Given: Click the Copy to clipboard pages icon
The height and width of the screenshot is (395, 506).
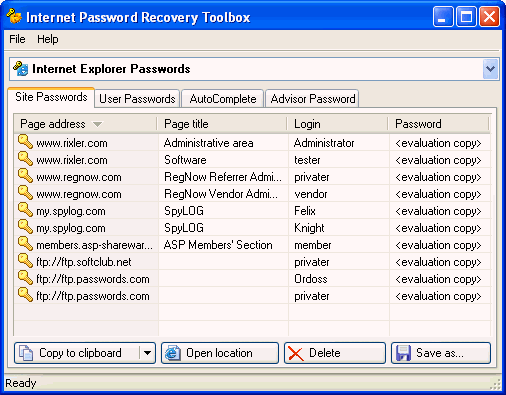Looking at the screenshot, I should pos(26,353).
